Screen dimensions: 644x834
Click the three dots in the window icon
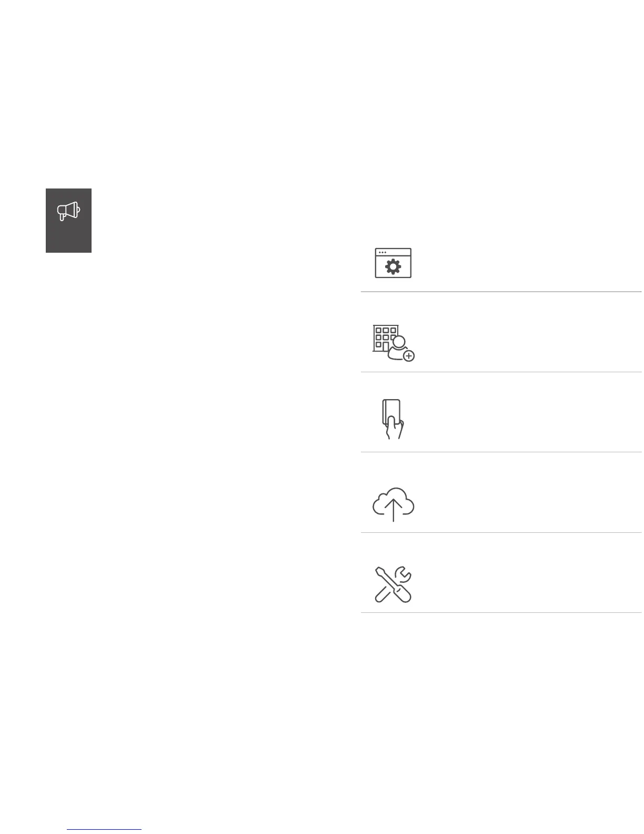tap(383, 253)
